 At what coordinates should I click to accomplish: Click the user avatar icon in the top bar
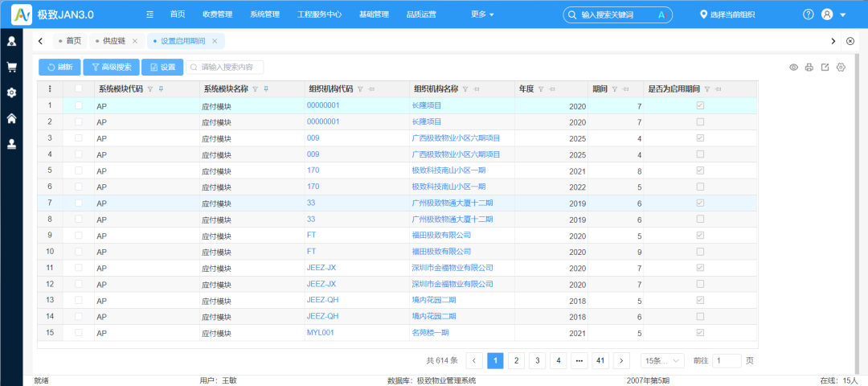(x=827, y=14)
